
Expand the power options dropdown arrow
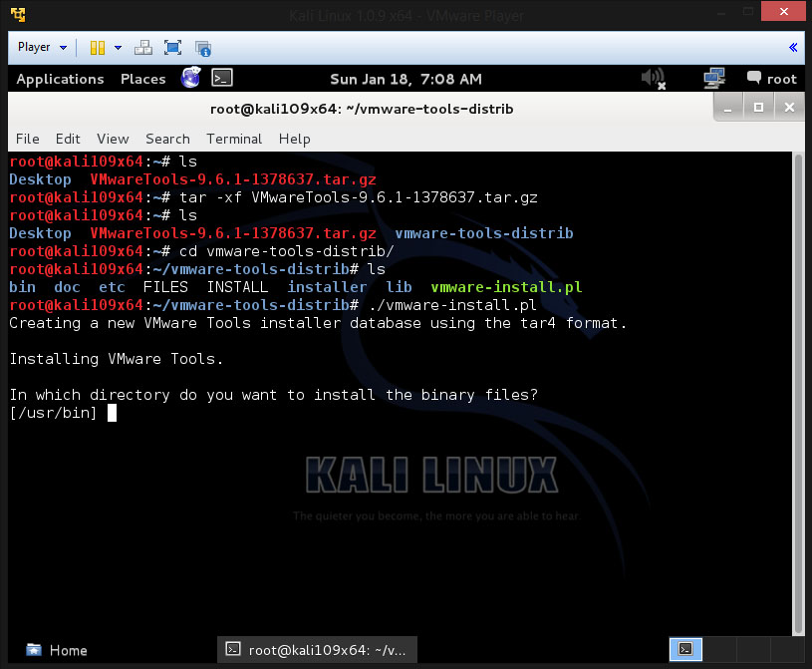click(x=119, y=48)
